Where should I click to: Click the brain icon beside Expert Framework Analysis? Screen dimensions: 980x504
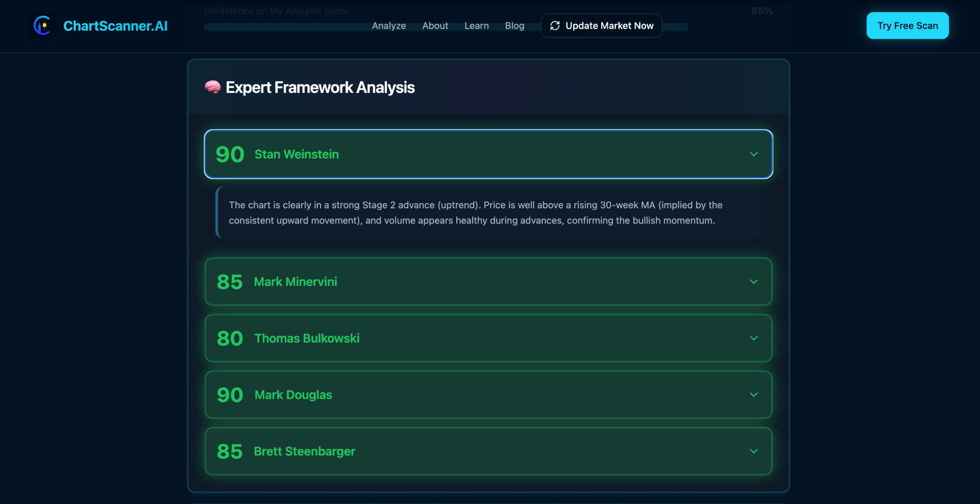click(x=212, y=87)
